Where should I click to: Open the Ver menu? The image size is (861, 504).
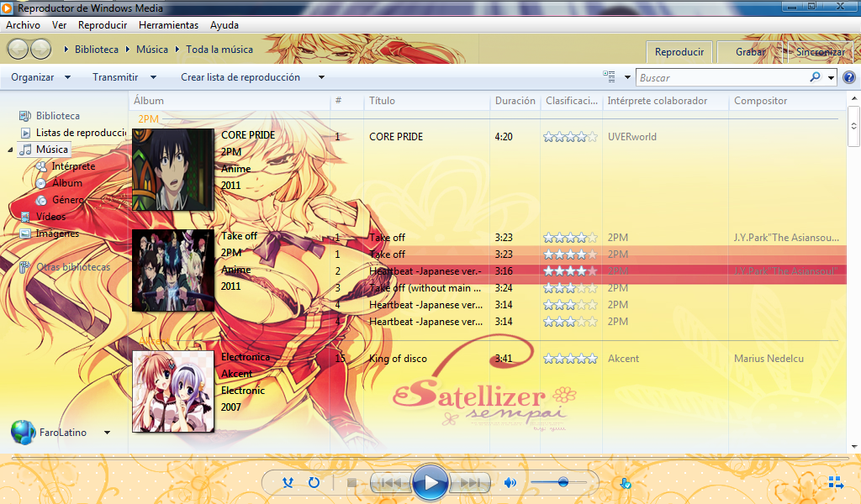60,25
